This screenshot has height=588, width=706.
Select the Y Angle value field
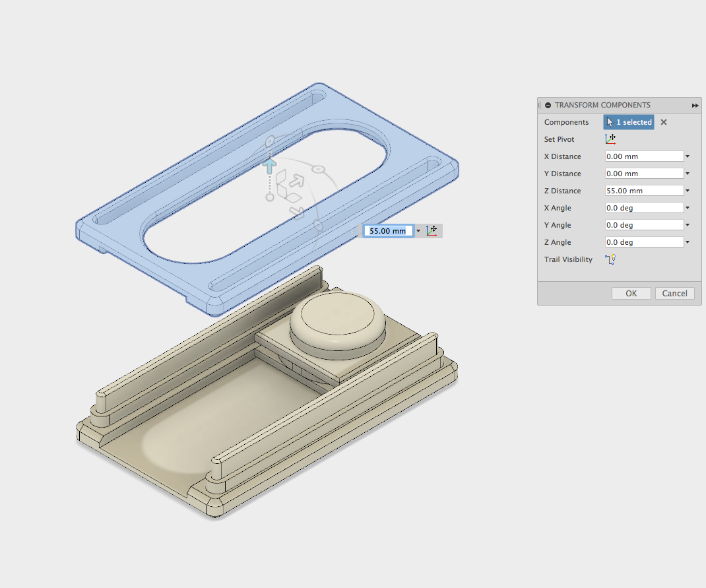tap(643, 225)
